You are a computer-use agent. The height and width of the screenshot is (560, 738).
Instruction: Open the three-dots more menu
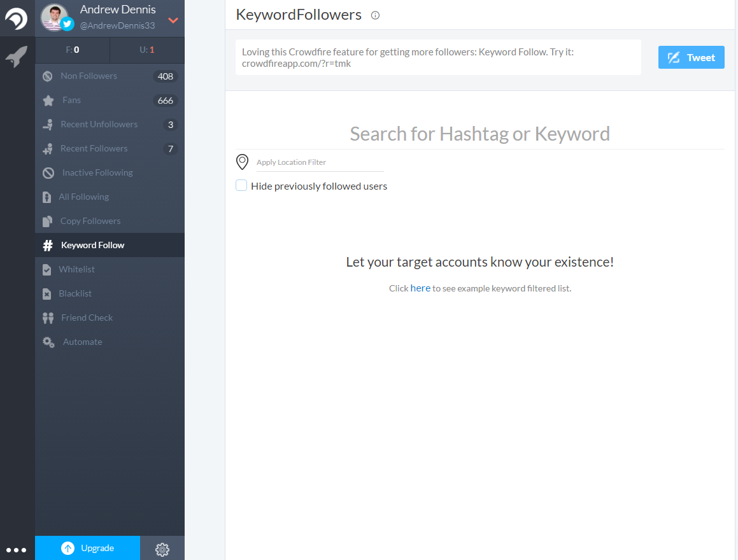click(17, 549)
